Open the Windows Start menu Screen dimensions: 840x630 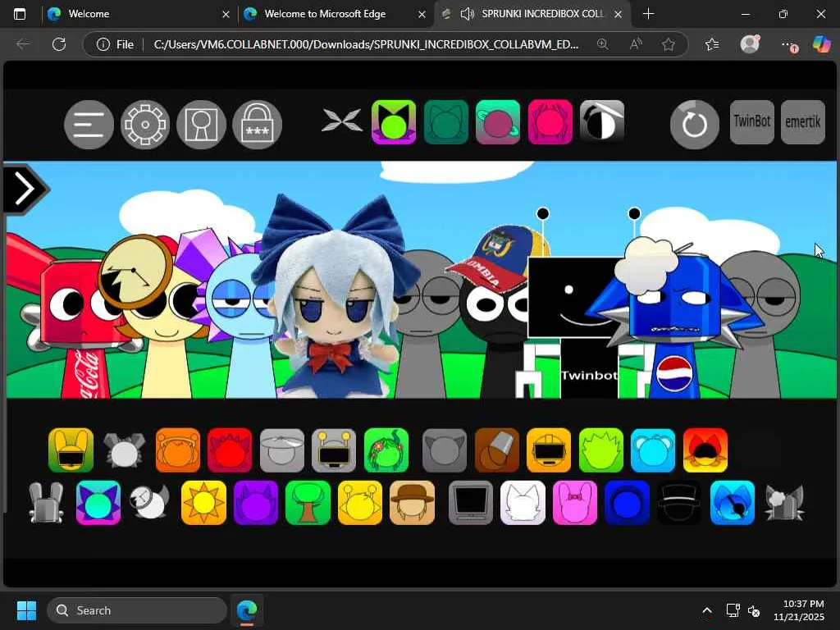tap(26, 610)
